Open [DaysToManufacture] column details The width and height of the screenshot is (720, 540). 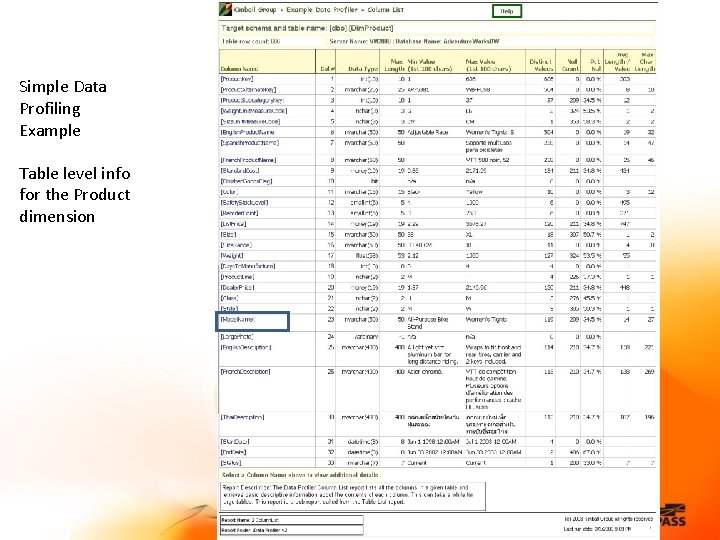tap(248, 266)
